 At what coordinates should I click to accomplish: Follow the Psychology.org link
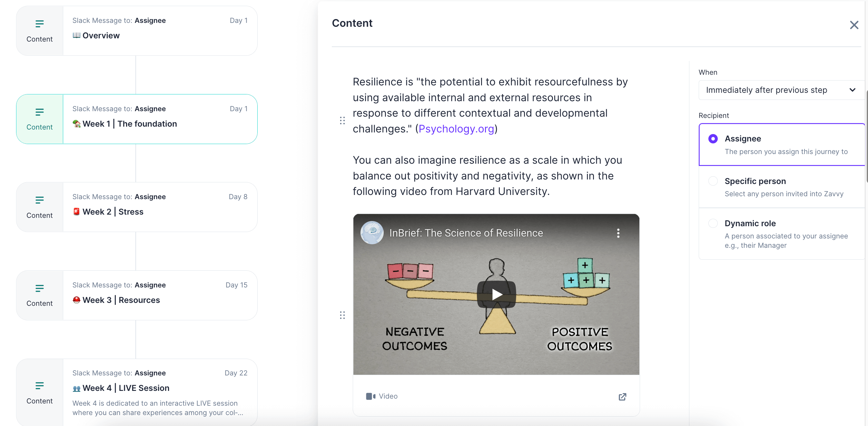click(456, 129)
